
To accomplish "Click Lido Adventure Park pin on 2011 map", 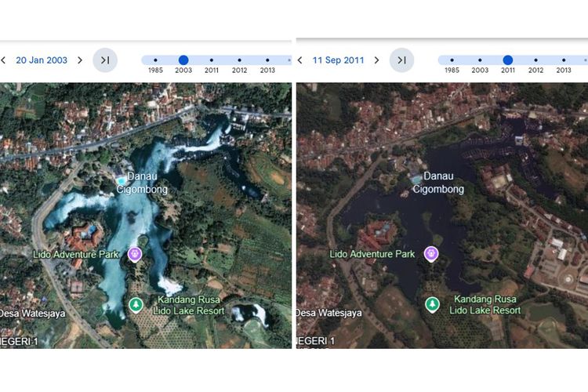I will point(431,254).
